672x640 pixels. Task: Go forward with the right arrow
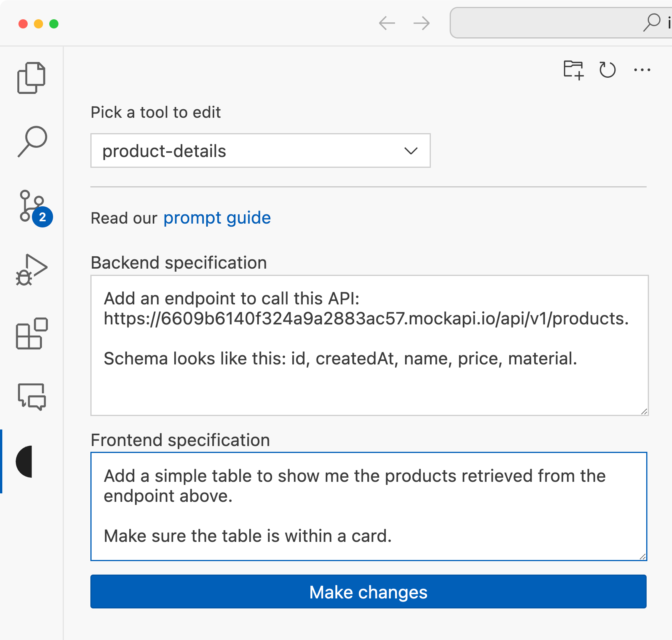coord(422,23)
